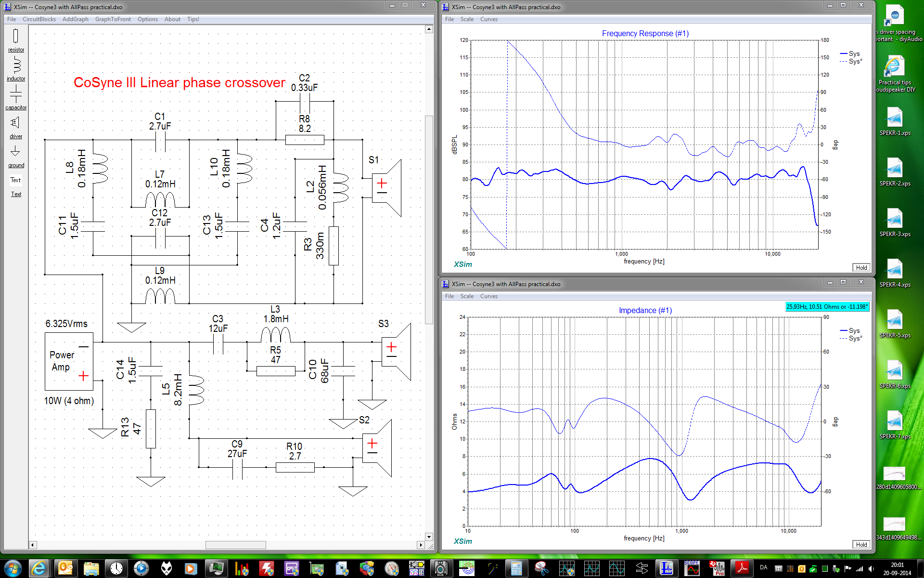Open GraphToFront menu

[x=113, y=19]
